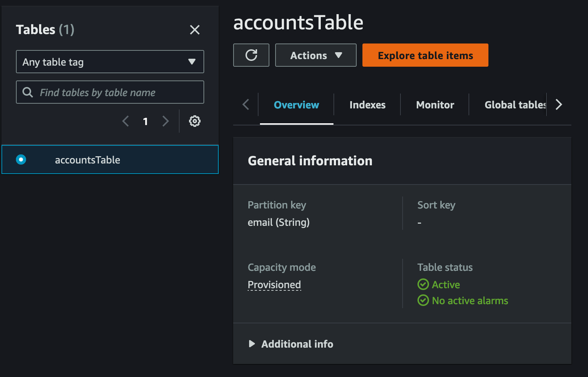Click the email (String) partition key value
Viewport: 588px width, 377px height.
(x=278, y=222)
